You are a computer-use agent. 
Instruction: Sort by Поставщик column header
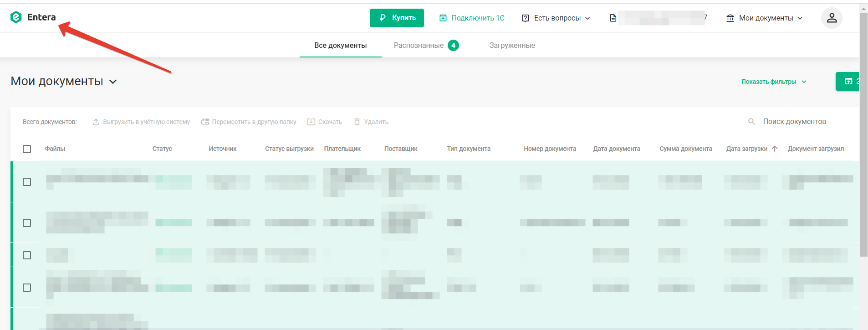(x=401, y=149)
